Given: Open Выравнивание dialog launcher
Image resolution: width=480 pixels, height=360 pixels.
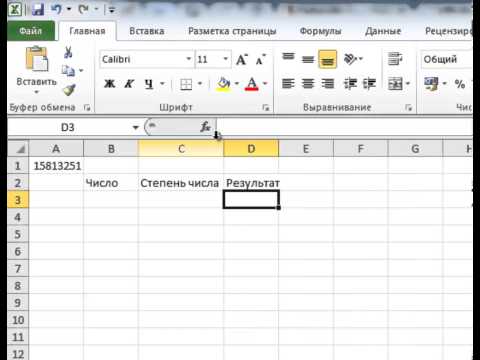Looking at the screenshot, I should click(409, 107).
